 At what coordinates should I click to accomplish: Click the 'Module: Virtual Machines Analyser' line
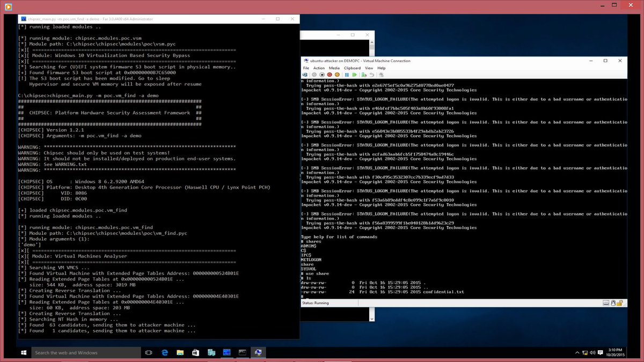[72, 256]
